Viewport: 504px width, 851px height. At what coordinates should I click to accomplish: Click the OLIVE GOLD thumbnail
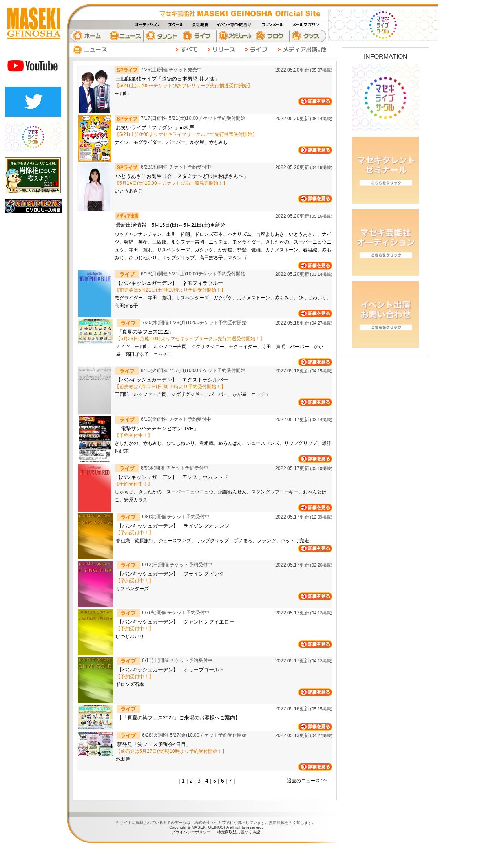[95, 680]
